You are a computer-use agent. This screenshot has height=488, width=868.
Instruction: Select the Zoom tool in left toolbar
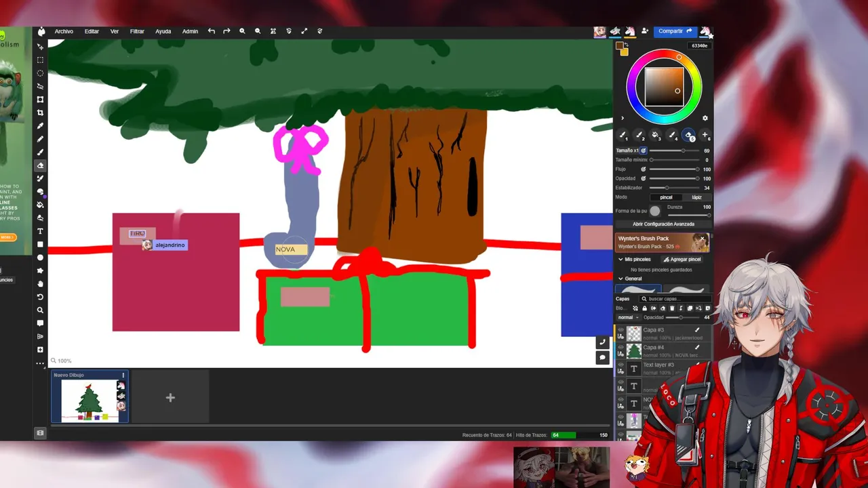pyautogui.click(x=40, y=310)
